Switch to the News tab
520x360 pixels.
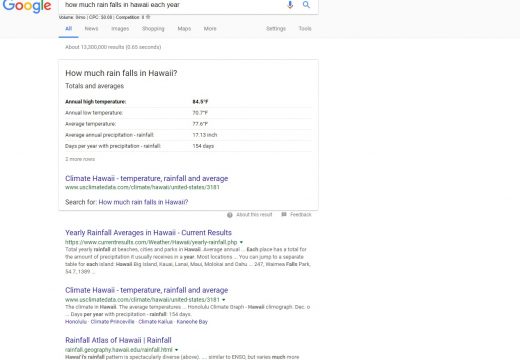(x=91, y=29)
